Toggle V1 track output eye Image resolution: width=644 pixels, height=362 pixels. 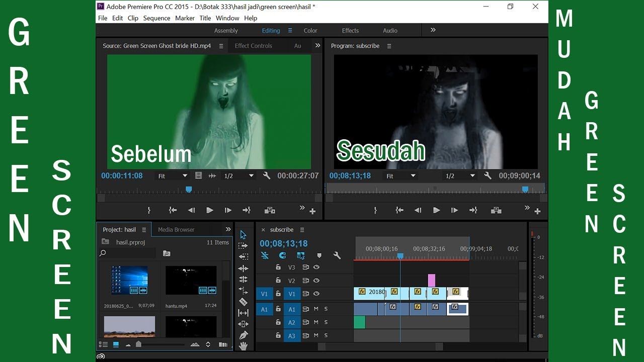point(316,294)
